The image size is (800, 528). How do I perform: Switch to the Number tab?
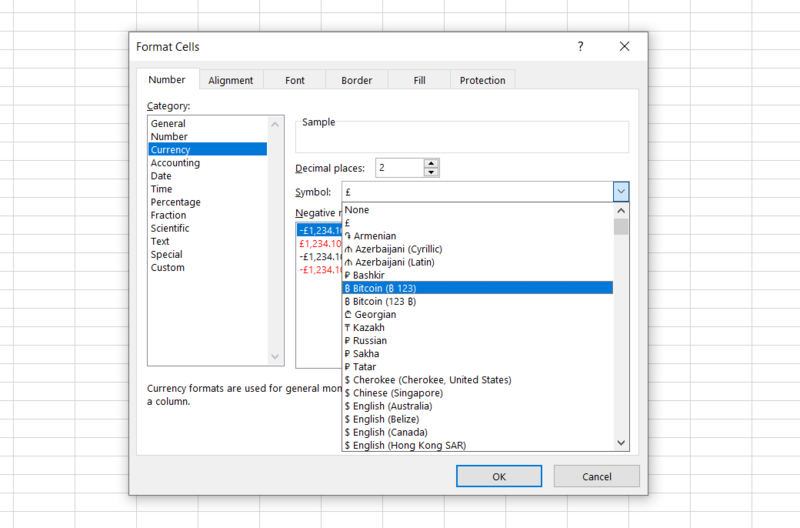(x=167, y=80)
